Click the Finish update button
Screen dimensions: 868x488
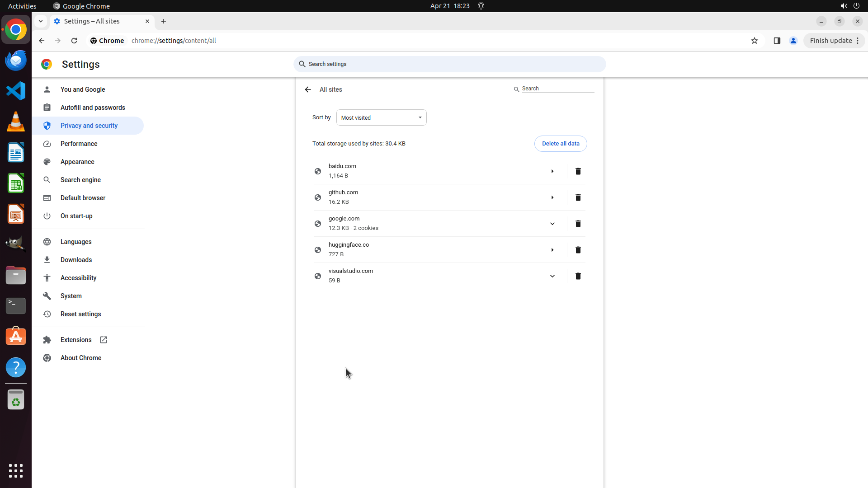tap(830, 41)
